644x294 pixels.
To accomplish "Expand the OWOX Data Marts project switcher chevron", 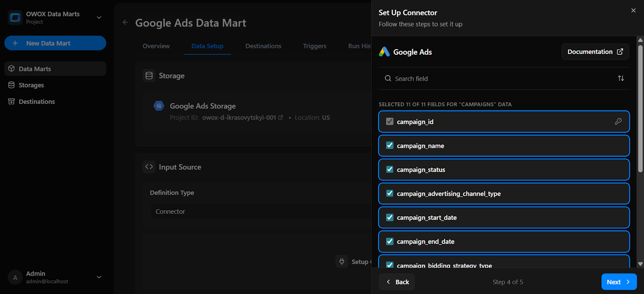I will [99, 17].
